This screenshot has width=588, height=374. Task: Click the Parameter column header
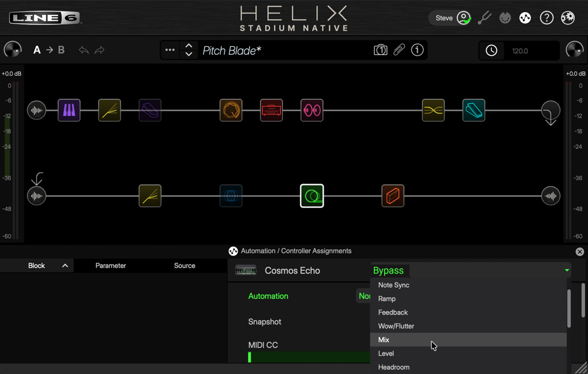111,266
